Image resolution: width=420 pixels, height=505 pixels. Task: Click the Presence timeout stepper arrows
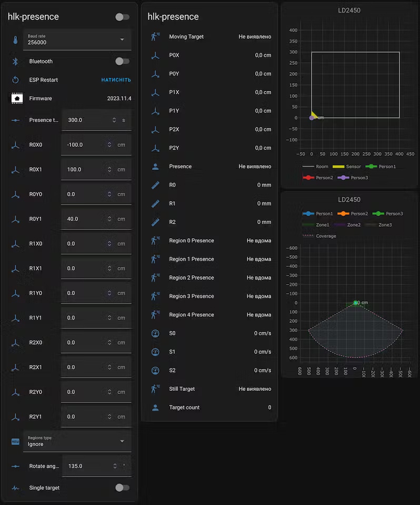point(114,120)
